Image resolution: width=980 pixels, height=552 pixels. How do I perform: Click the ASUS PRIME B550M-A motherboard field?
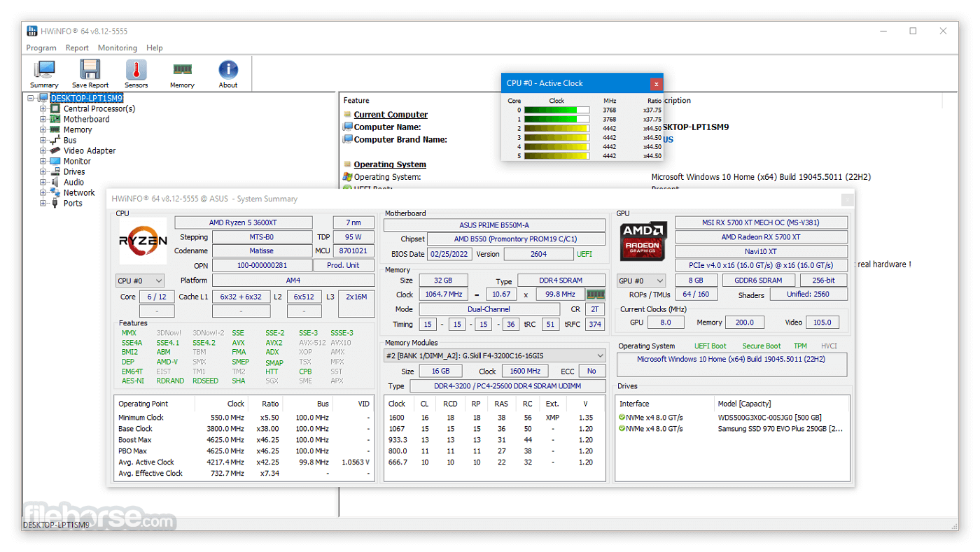coord(494,225)
